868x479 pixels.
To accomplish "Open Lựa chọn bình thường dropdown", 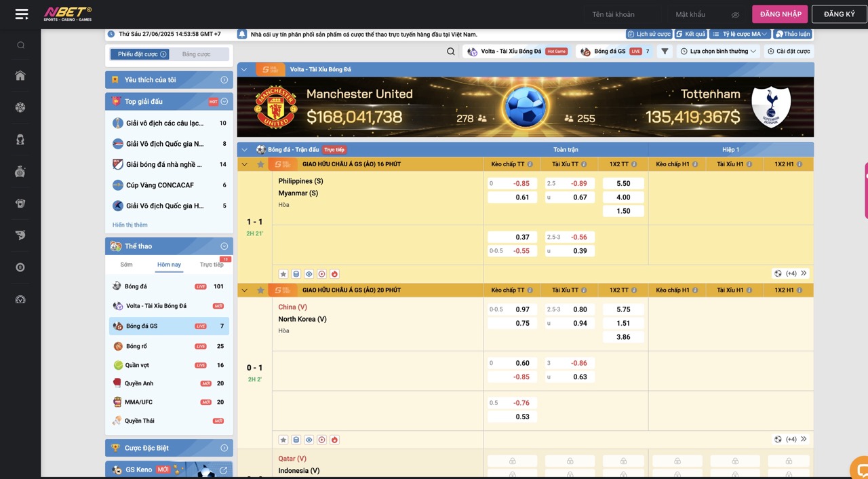I will [x=718, y=52].
